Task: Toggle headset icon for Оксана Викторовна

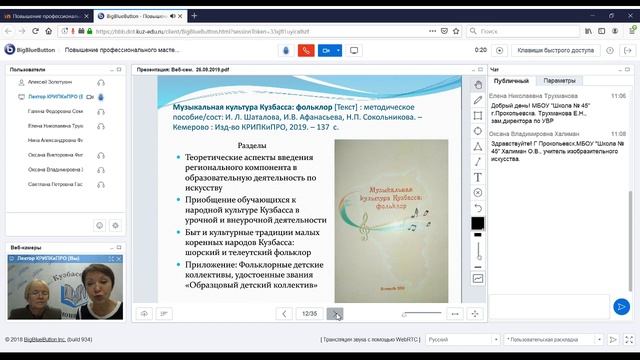Action: click(101, 156)
